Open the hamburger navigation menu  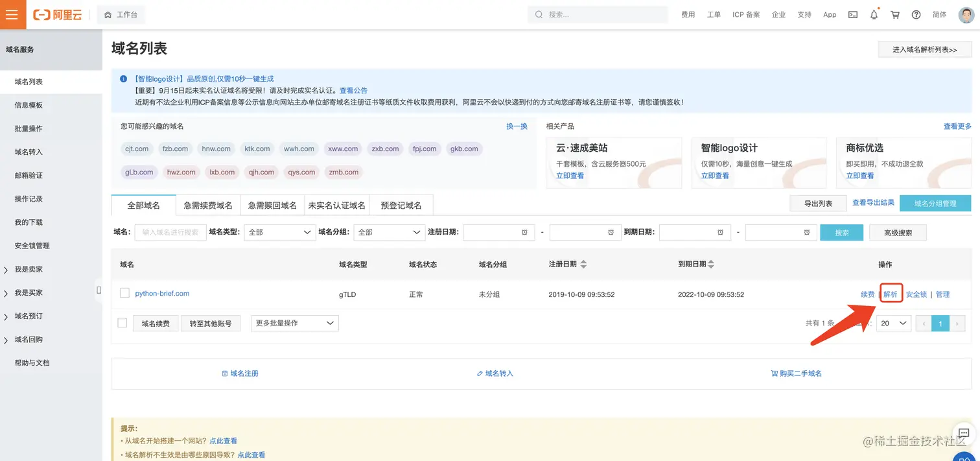13,14
